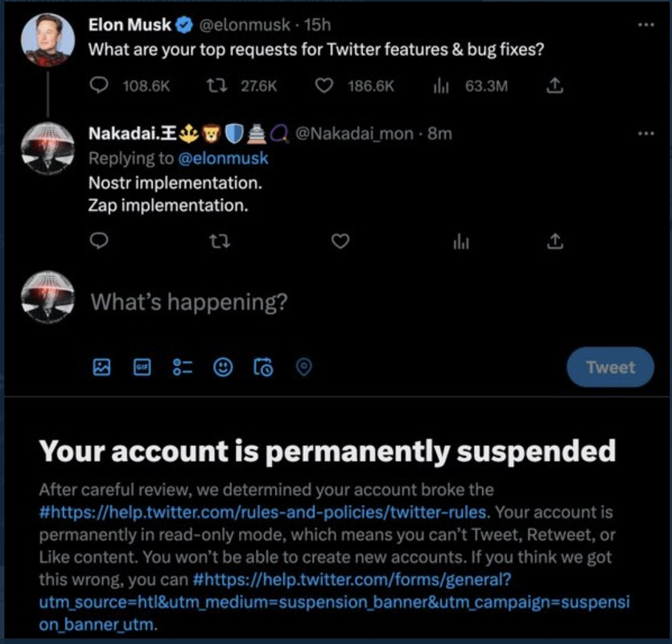The image size is (672, 644).
Task: Like Elon Musk's tweet
Action: pos(324,86)
